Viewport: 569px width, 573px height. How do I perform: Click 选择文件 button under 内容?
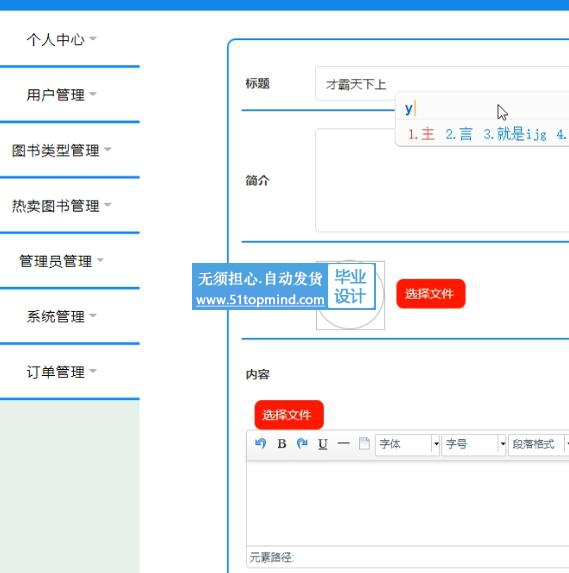[289, 415]
